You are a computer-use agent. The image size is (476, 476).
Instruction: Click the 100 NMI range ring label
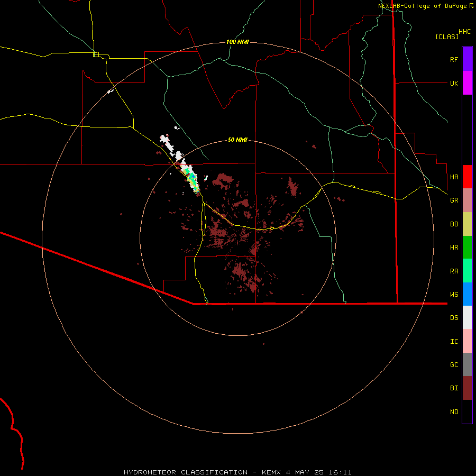click(237, 42)
